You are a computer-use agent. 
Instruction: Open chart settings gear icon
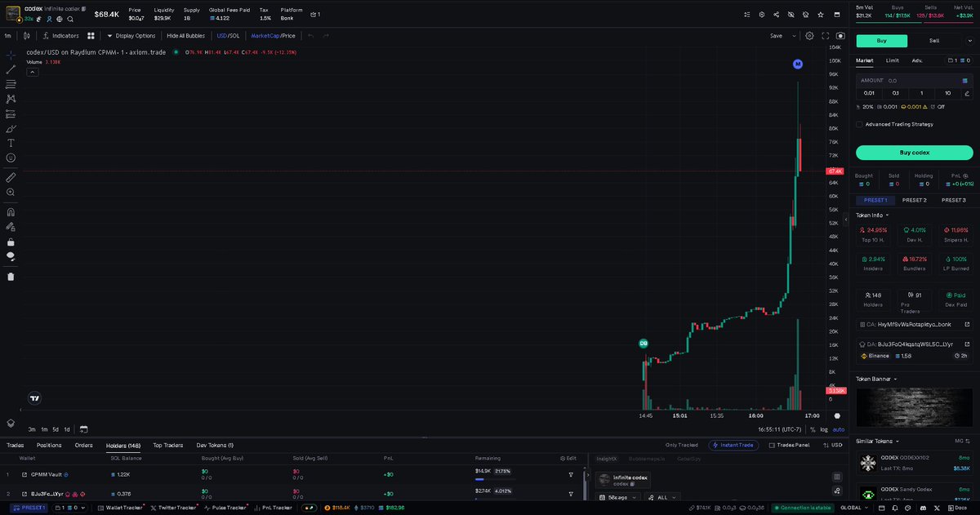809,36
